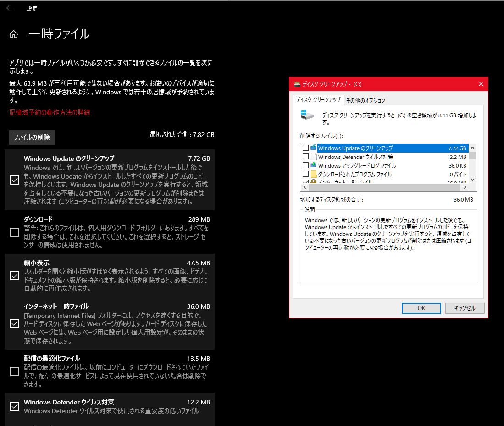504x426 pixels.
Task: Click the file list scroll up arrow
Action: 472,148
